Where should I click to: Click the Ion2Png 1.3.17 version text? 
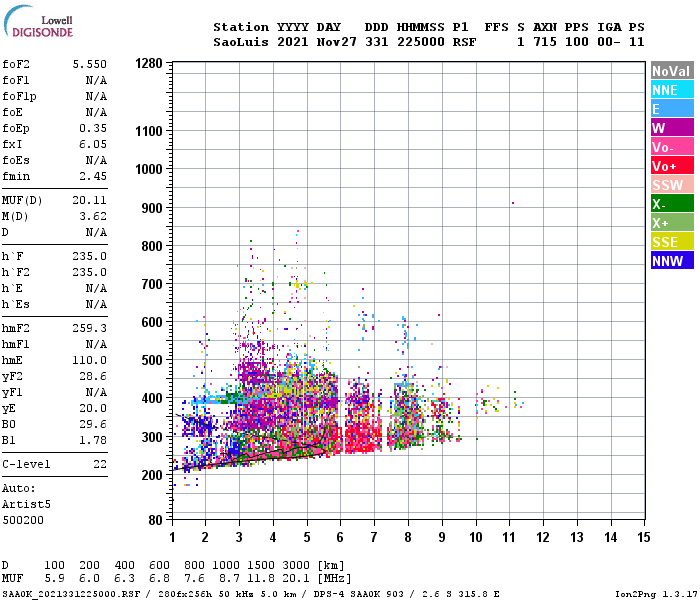pos(656,594)
